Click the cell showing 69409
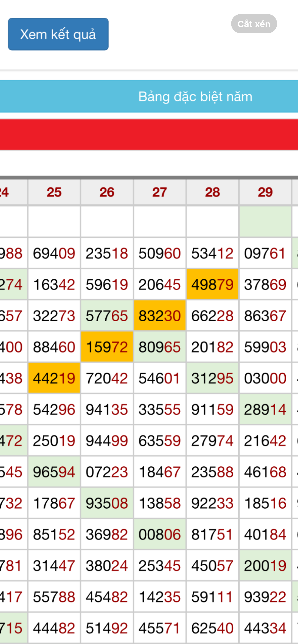The width and height of the screenshot is (298, 644). click(54, 253)
